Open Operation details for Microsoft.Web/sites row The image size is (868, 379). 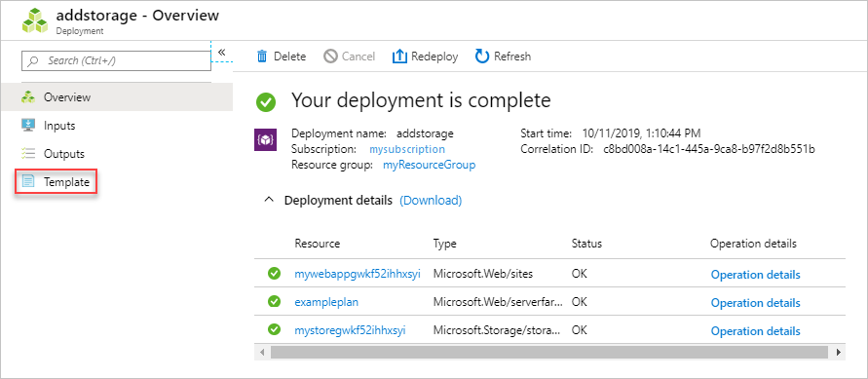(756, 275)
